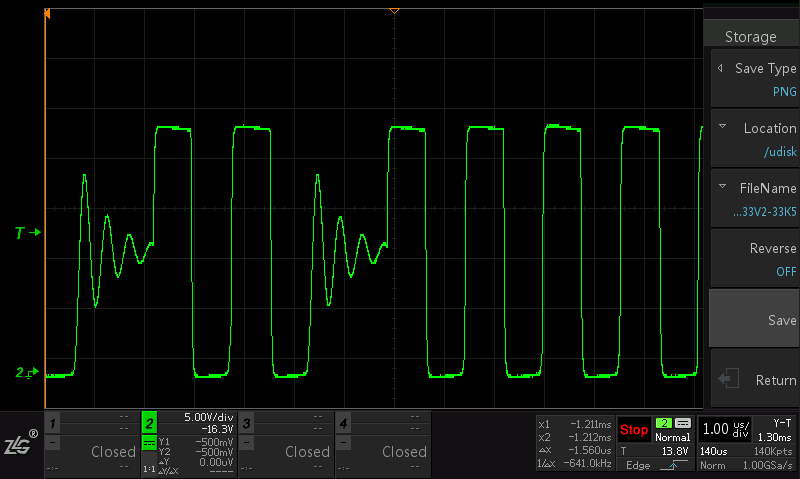The image size is (800, 479).
Task: Toggle the Reverse OFF option
Action: (x=755, y=259)
